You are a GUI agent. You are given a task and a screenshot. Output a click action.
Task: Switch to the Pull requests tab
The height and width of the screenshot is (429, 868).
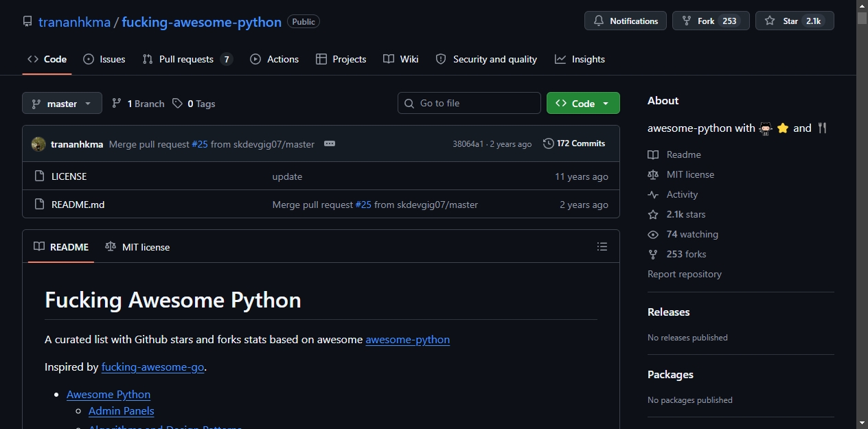[x=187, y=59]
